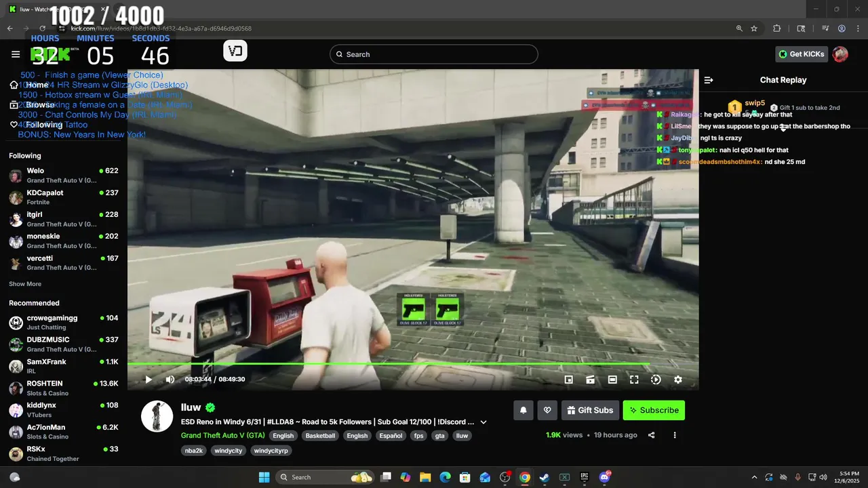This screenshot has height=488, width=868.
Task: Open Task View on taskbar
Action: point(386,477)
